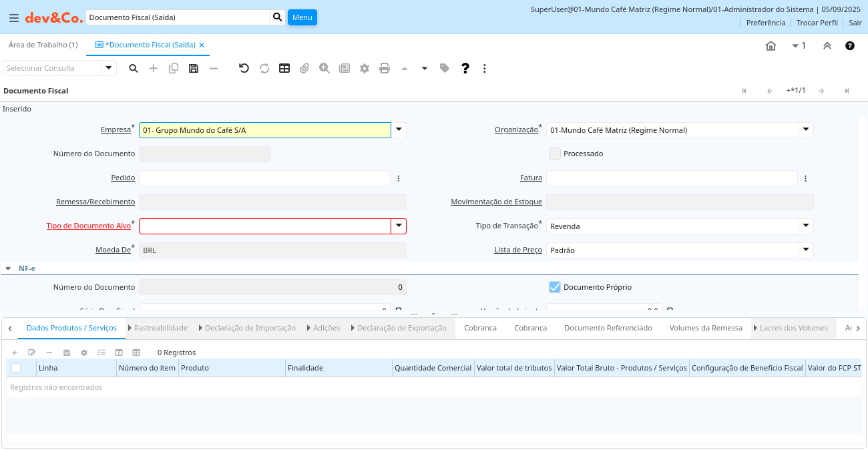This screenshot has height=450, width=868.
Task: Click the tag label icon in toolbar
Action: pos(445,68)
